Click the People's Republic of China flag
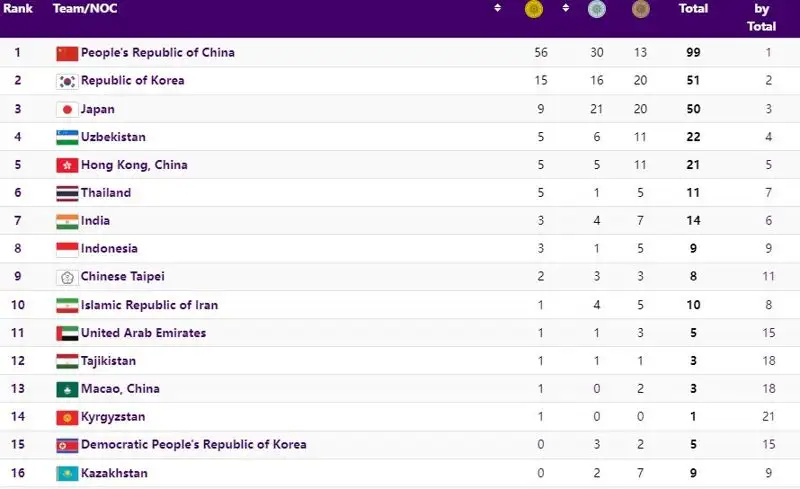This screenshot has width=800, height=489. 67,53
